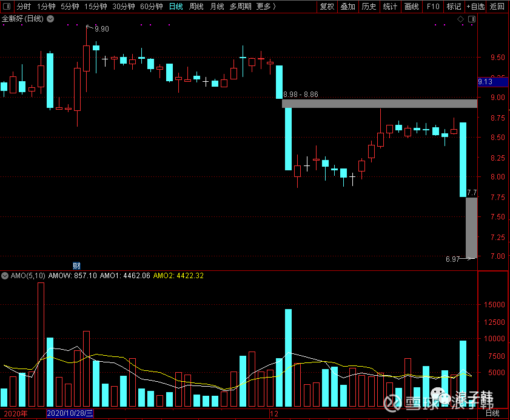The width and height of the screenshot is (510, 420).
Task: Open the 统计 statistics button
Action: point(391,7)
